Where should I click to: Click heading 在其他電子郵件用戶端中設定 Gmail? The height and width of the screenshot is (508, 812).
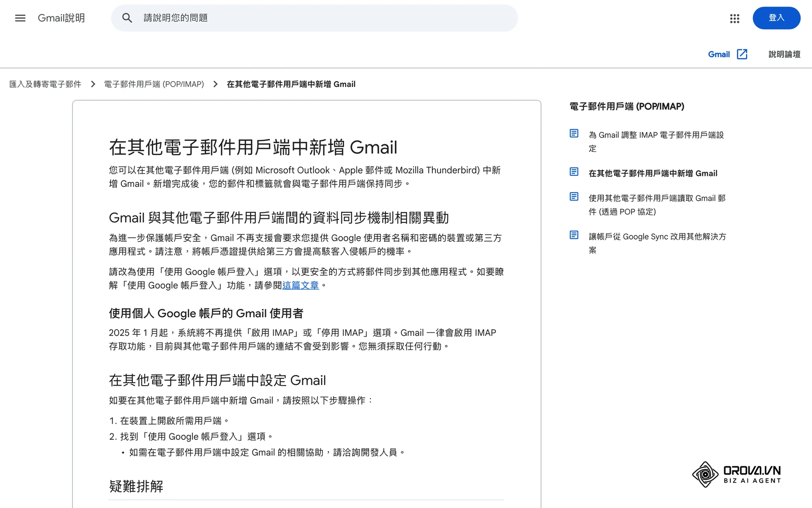[x=217, y=380]
